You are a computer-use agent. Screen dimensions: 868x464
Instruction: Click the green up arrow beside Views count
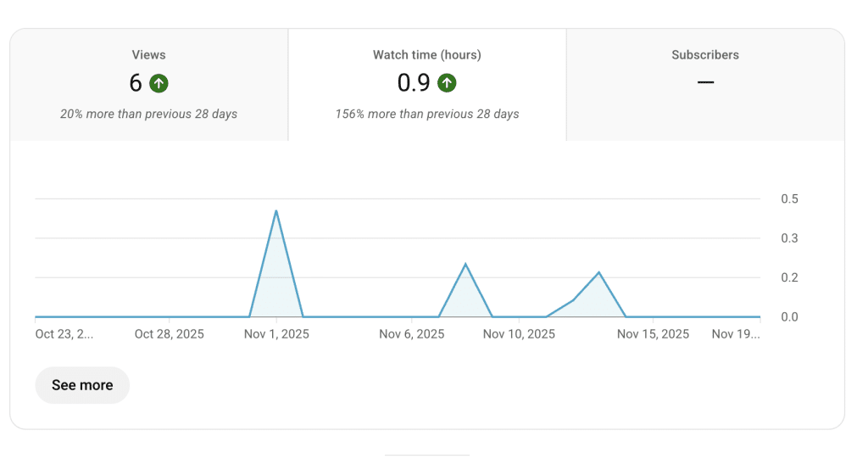click(x=159, y=83)
